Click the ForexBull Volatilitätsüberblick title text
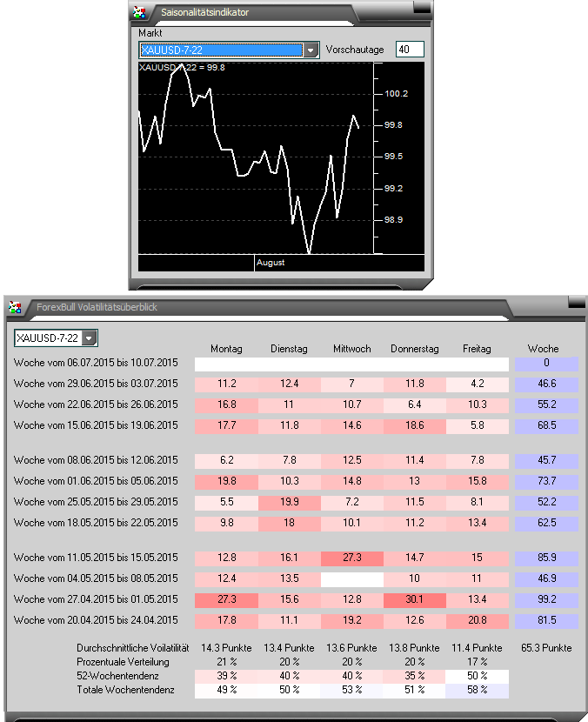 (97, 307)
